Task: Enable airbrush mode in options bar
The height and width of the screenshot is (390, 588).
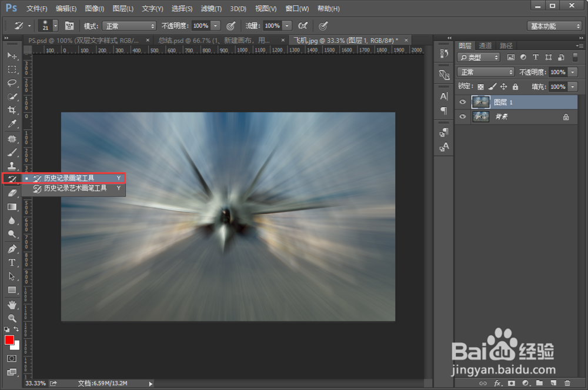Action: click(303, 26)
